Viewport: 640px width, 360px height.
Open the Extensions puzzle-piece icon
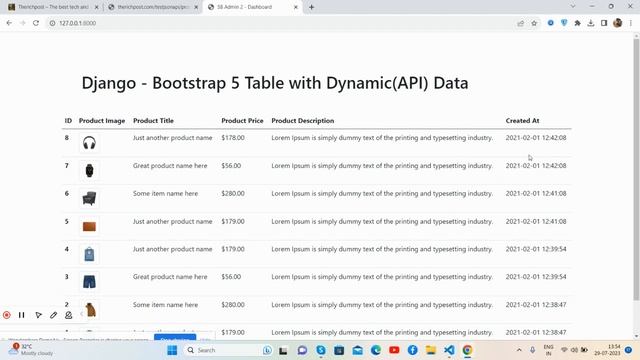577,23
